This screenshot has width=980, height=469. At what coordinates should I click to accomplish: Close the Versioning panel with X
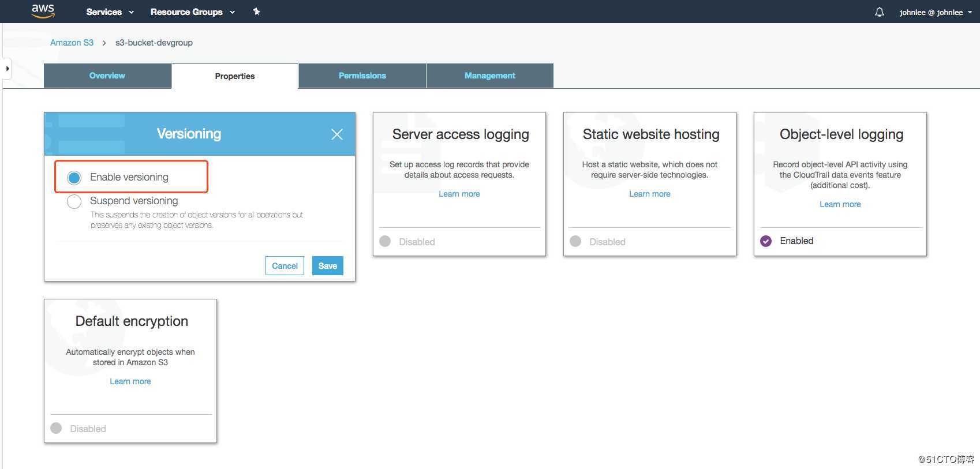[x=337, y=134]
